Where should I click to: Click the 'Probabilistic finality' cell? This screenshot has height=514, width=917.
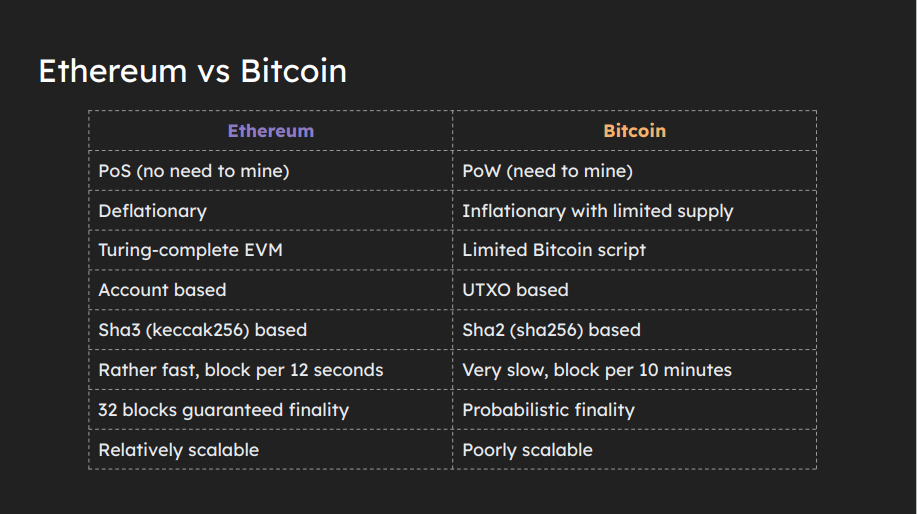pyautogui.click(x=635, y=409)
